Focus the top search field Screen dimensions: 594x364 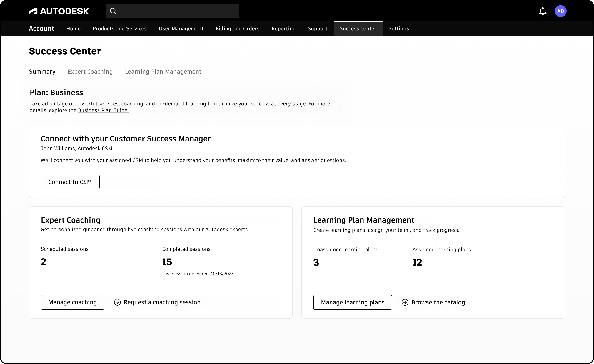coord(177,11)
